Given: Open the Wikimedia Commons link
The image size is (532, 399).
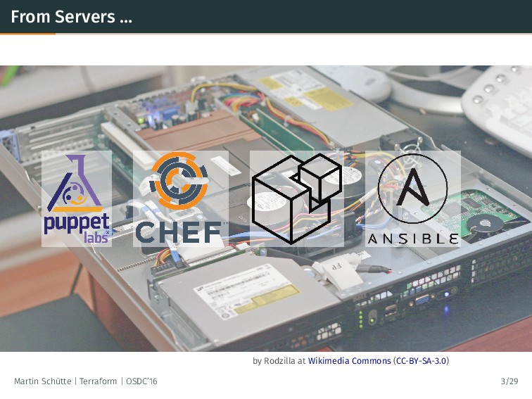Looking at the screenshot, I should pyautogui.click(x=349, y=361).
